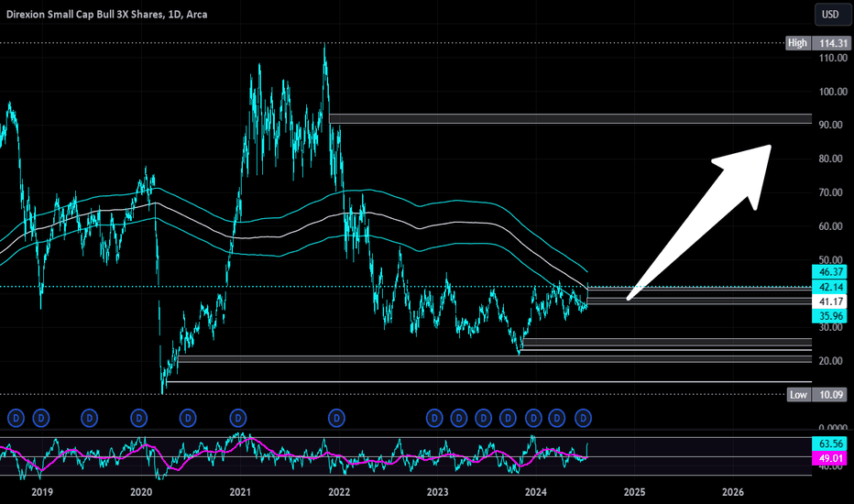Click the 110.00 price axis label

coord(833,58)
